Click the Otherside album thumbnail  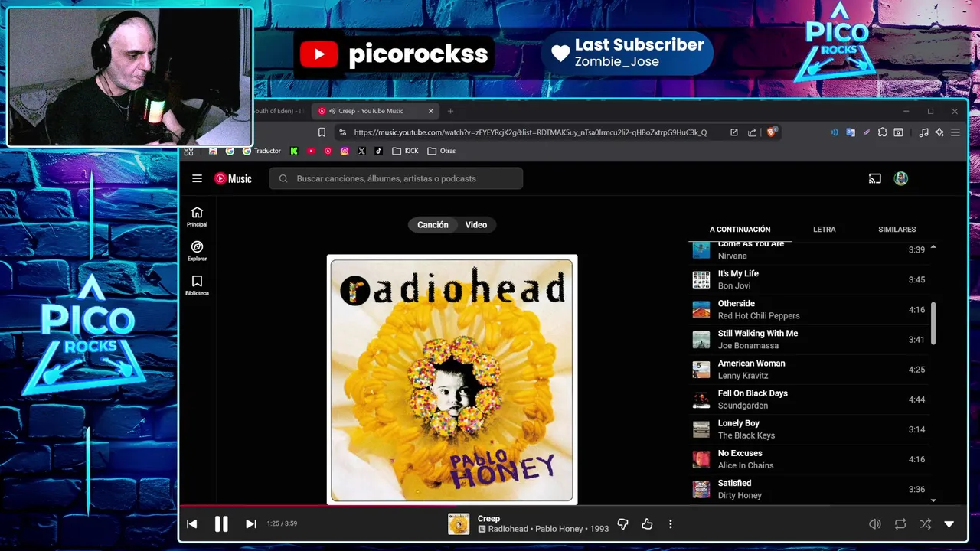701,309
